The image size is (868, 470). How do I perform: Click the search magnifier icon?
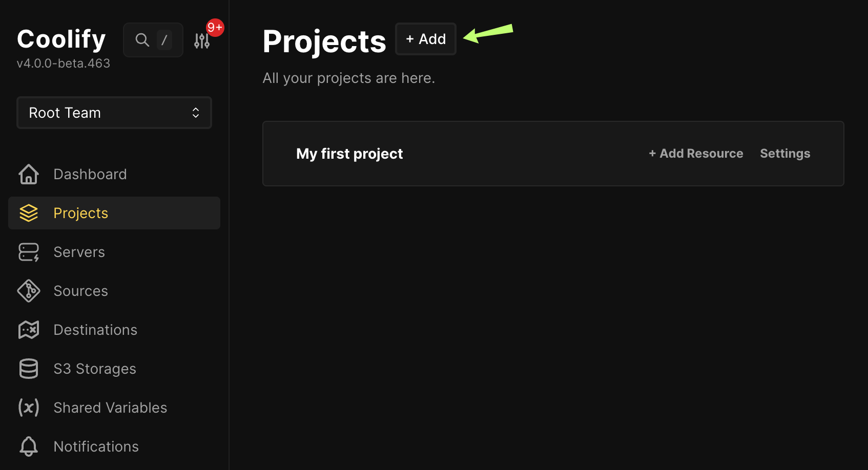(x=142, y=39)
